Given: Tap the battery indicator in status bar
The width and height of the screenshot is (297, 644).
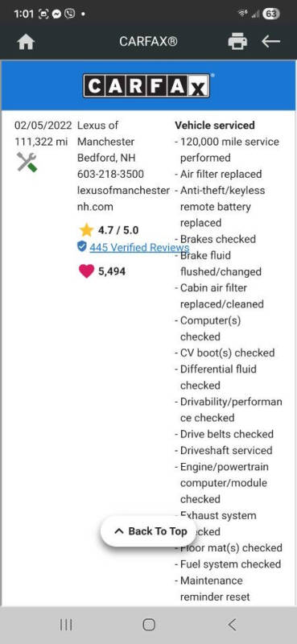Looking at the screenshot, I should (x=271, y=14).
